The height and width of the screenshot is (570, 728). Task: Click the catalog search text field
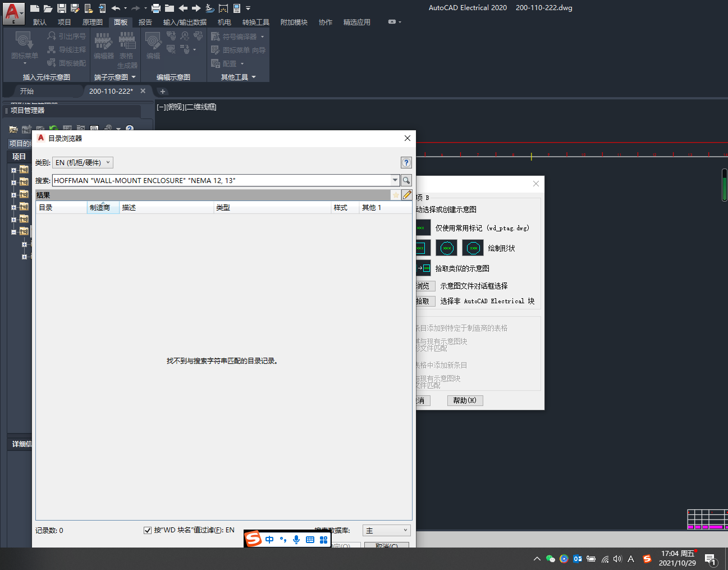pyautogui.click(x=222, y=180)
